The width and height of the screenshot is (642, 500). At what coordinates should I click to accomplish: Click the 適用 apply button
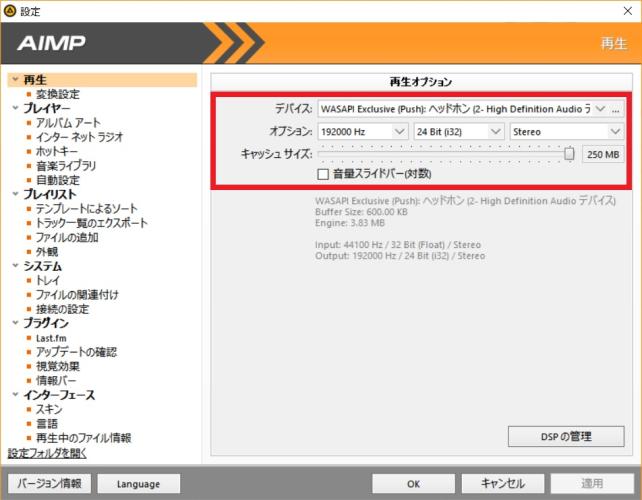[x=592, y=484]
